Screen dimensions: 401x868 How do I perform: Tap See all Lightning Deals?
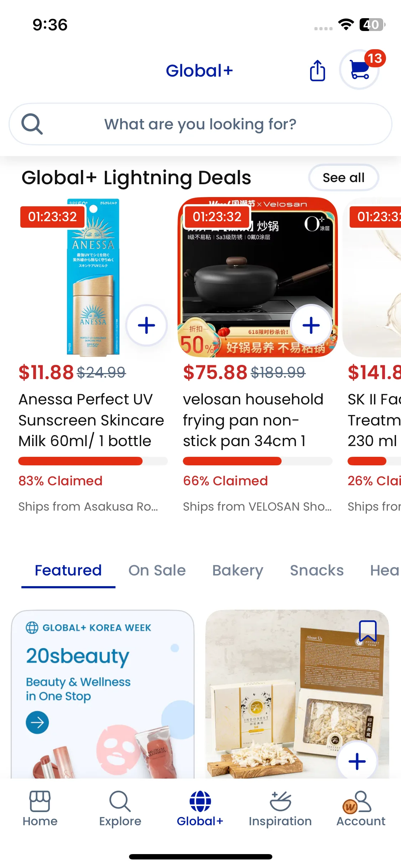click(344, 177)
